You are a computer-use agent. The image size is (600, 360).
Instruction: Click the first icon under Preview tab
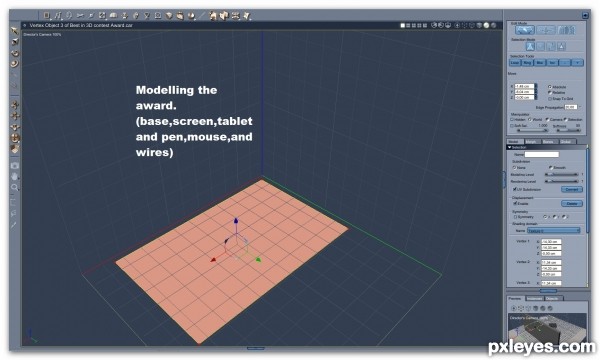pyautogui.click(x=514, y=308)
